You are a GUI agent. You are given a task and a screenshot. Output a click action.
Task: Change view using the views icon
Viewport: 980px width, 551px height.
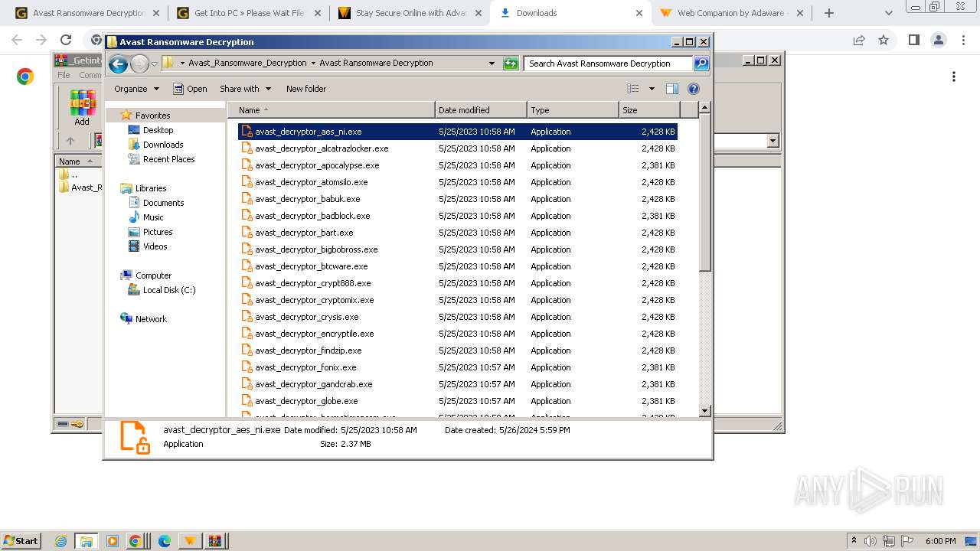(x=633, y=89)
